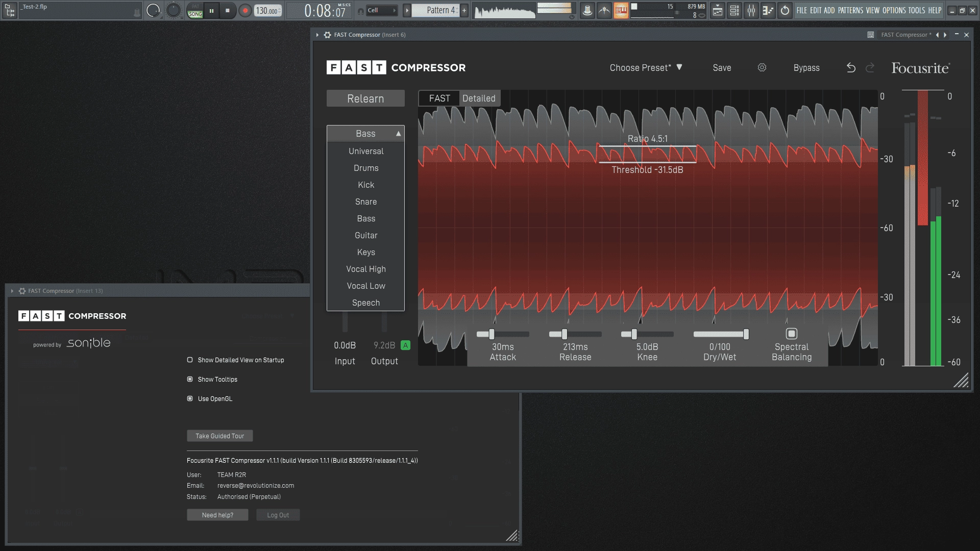Screen dimensions: 980x551
Task: Toggle auto gain A button
Action: [x=405, y=345]
